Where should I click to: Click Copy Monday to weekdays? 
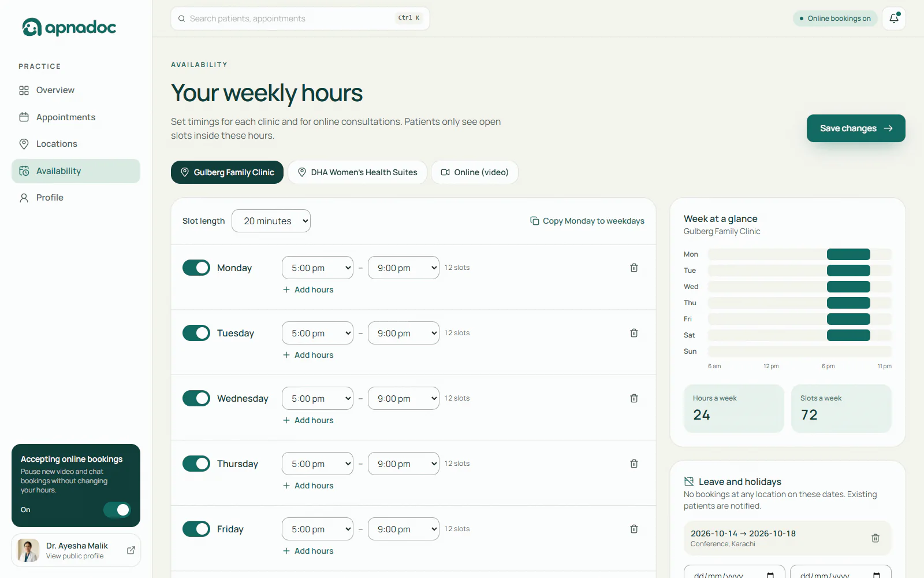point(587,221)
